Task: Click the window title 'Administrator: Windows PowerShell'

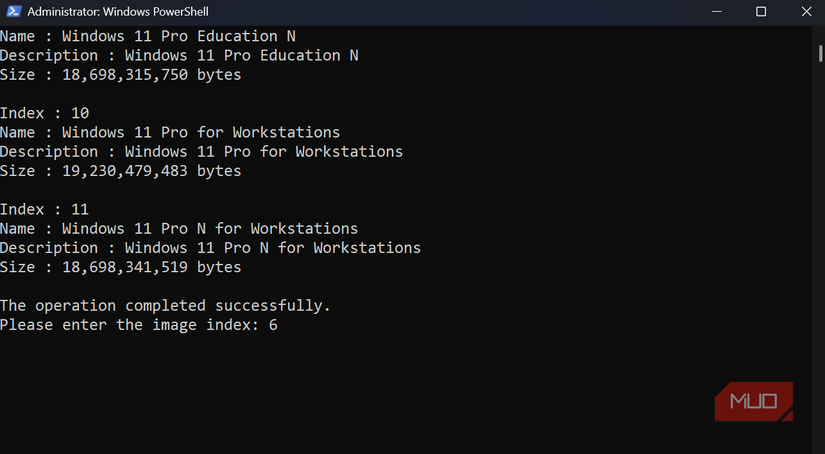Action: coord(118,12)
